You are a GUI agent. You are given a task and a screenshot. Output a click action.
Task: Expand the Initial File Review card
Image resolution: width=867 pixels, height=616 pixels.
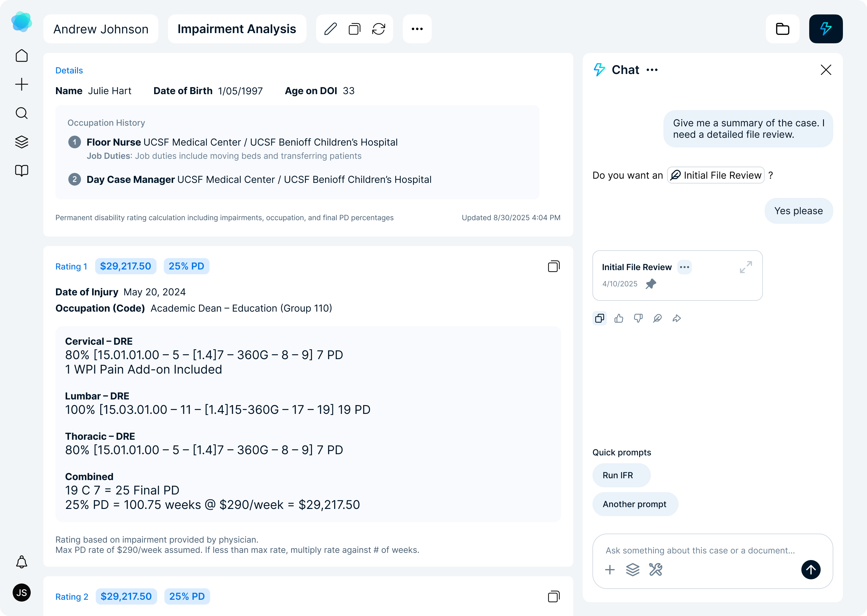click(x=745, y=267)
